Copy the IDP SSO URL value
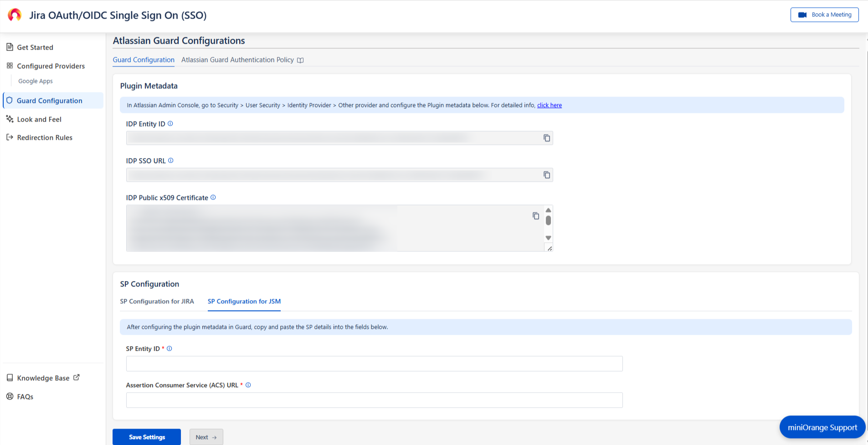Viewport: 868px width, 445px height. click(x=547, y=175)
